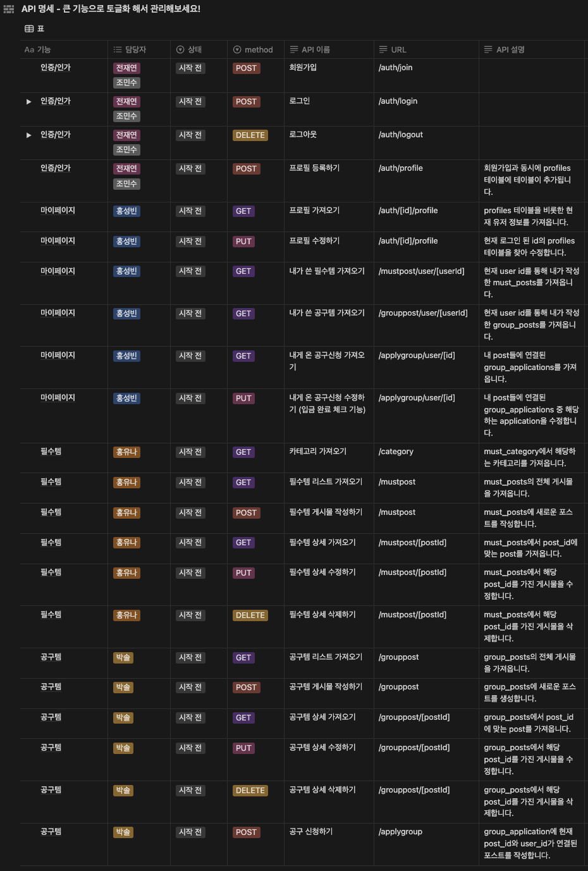Click the list icon in the 담당자 header

(118, 49)
